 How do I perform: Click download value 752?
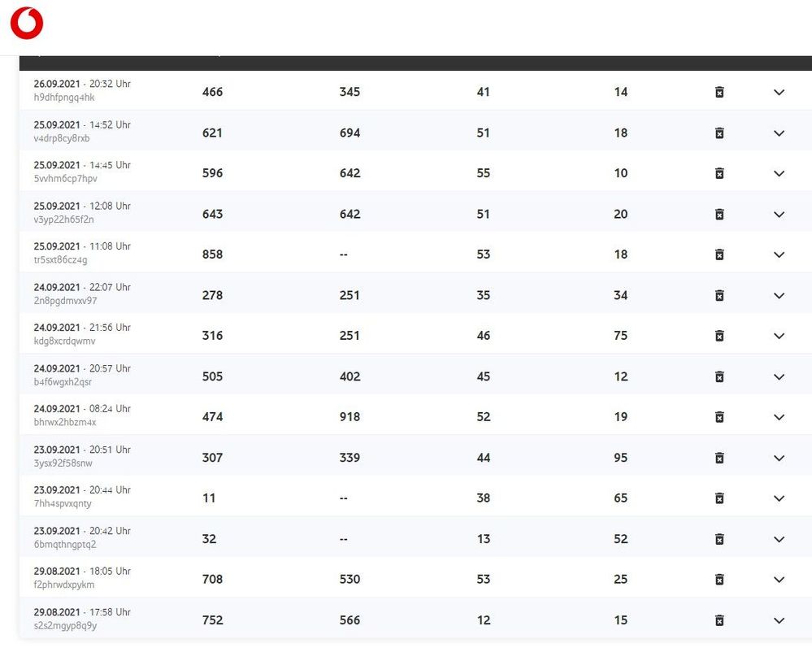pyautogui.click(x=212, y=620)
